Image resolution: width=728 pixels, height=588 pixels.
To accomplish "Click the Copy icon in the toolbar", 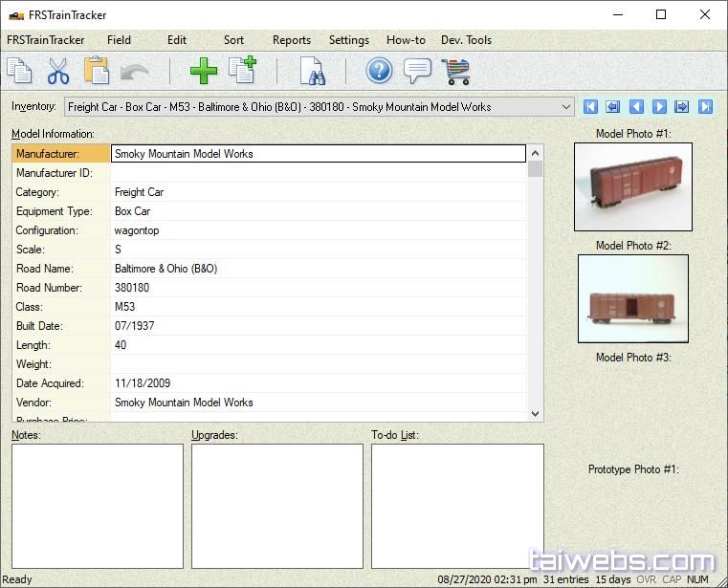I will click(19, 72).
